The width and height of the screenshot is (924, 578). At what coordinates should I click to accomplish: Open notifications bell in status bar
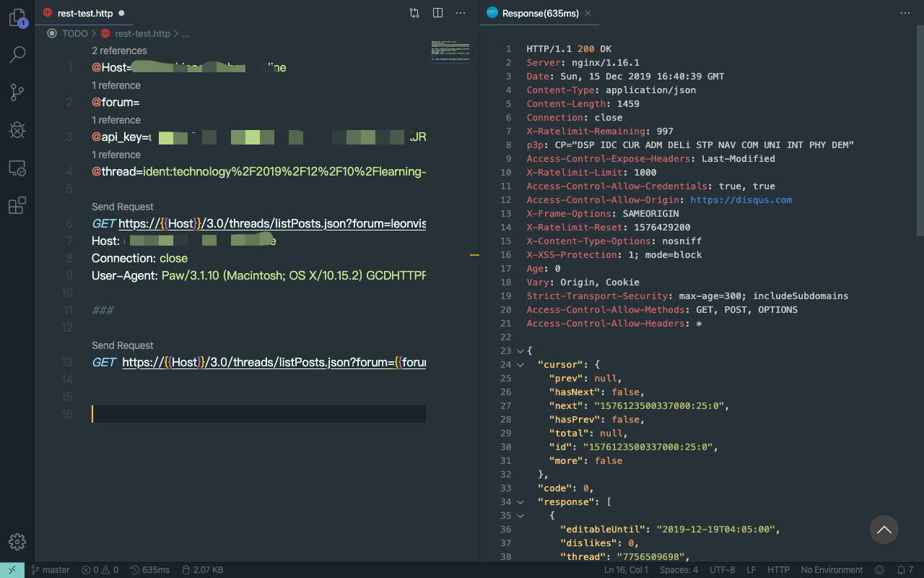tap(905, 570)
